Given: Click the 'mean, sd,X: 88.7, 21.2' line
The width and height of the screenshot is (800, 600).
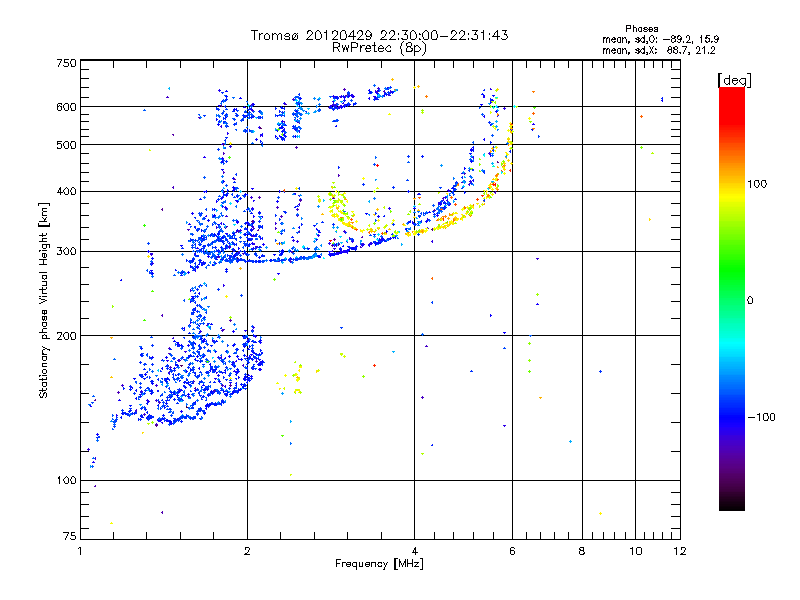Looking at the screenshot, I should pyautogui.click(x=659, y=51).
